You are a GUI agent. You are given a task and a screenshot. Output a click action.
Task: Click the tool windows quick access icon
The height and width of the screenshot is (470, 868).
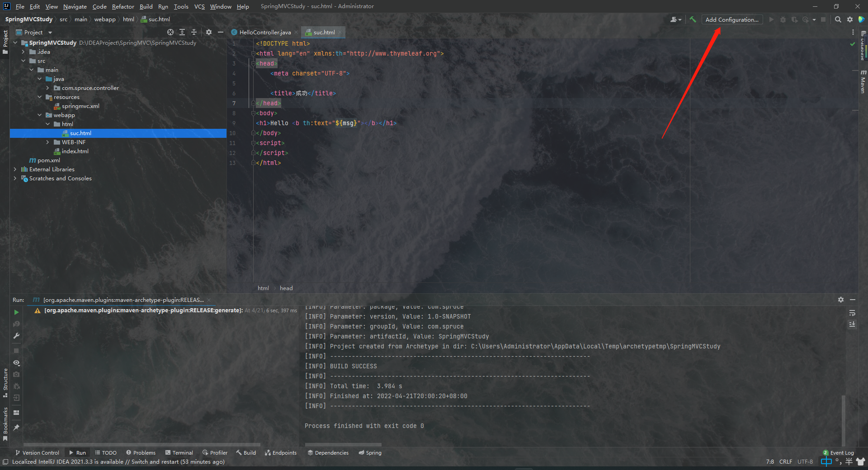pyautogui.click(x=5, y=461)
